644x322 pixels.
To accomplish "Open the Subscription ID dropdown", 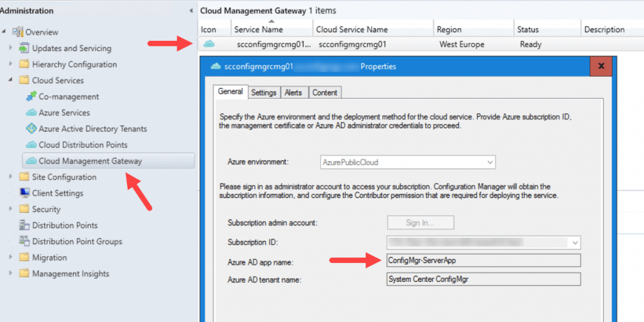I will [x=575, y=242].
